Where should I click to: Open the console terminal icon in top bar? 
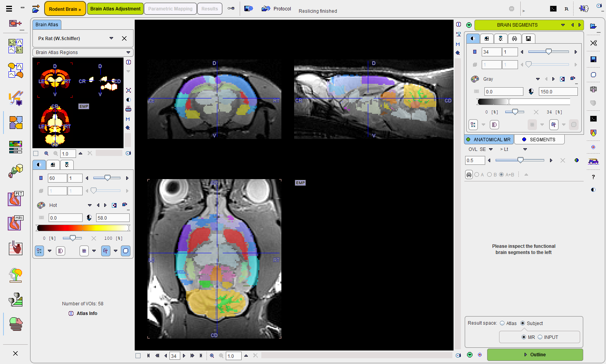(553, 8)
